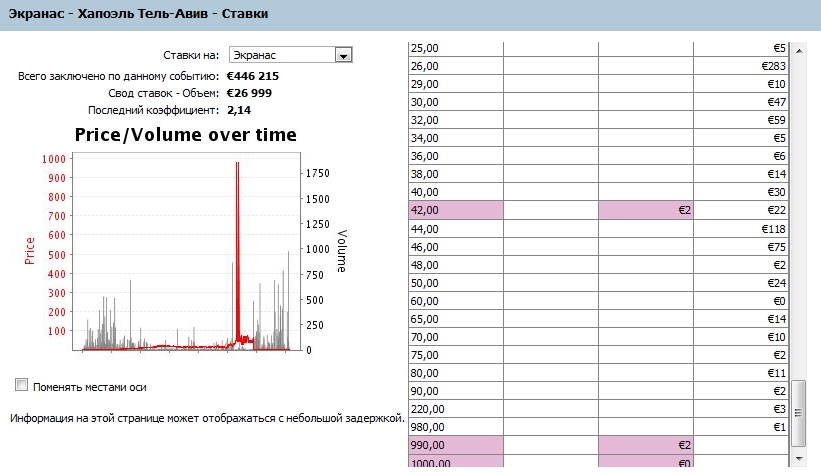821x475 pixels.
Task: Click the highlighted 42,00 odds cell
Action: click(456, 210)
